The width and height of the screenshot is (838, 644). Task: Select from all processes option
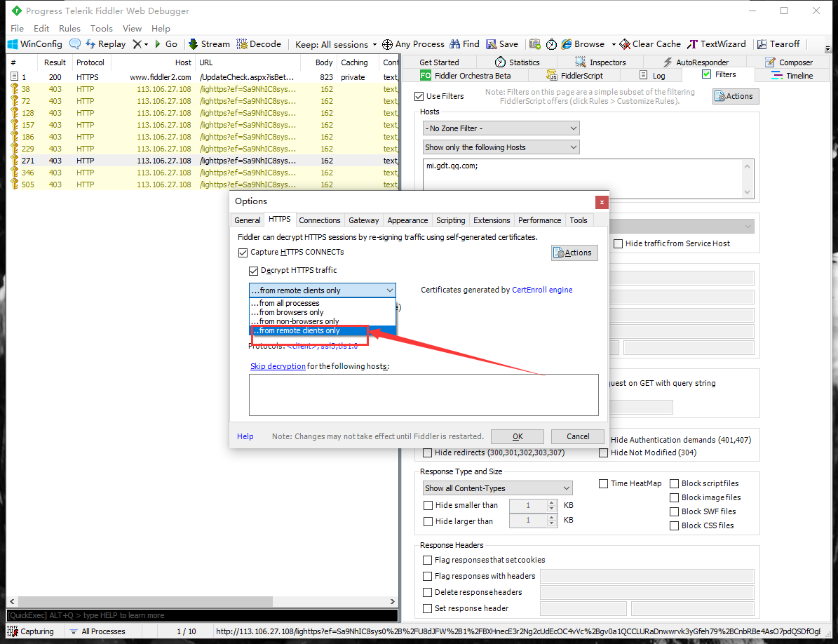click(x=323, y=303)
